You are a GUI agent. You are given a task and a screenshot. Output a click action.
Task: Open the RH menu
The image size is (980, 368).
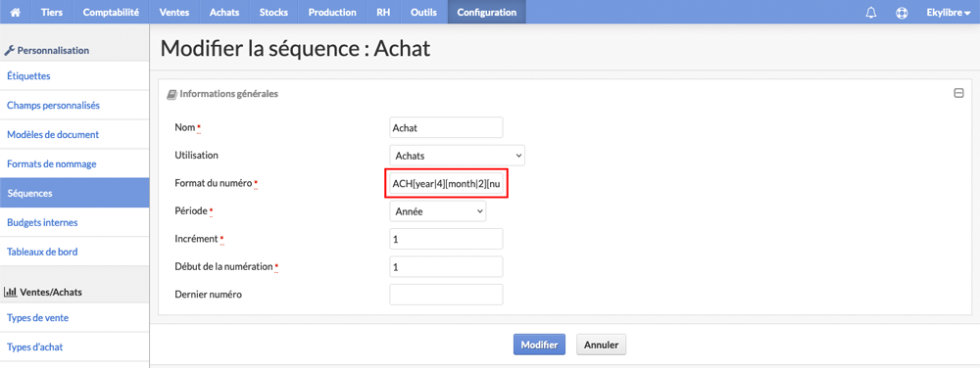[384, 12]
